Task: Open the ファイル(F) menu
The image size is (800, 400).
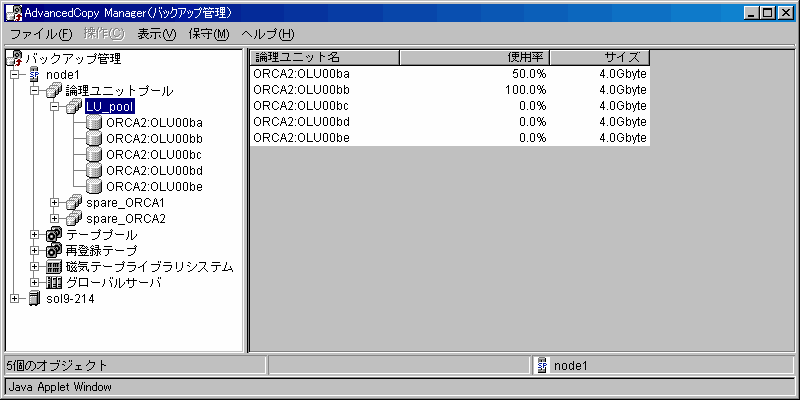Action: pyautogui.click(x=42, y=34)
